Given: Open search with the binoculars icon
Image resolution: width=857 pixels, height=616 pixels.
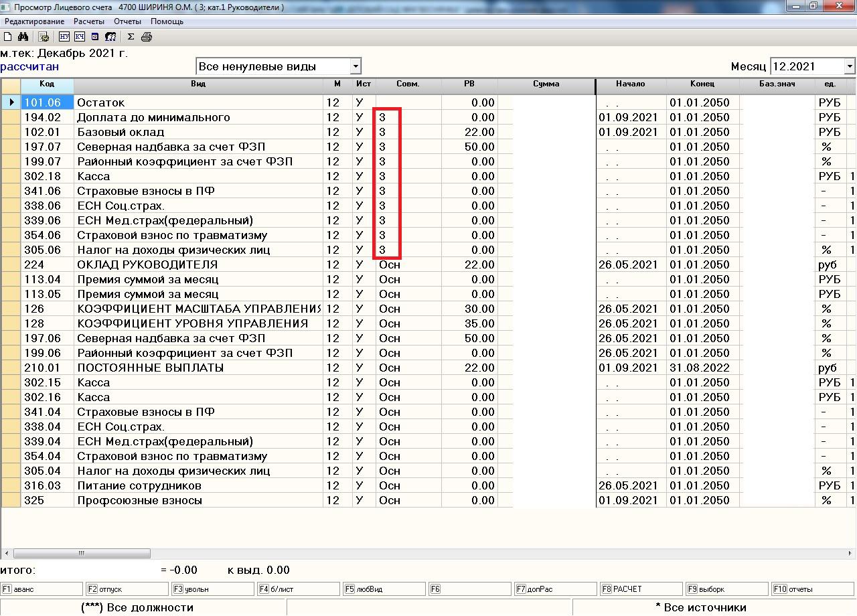Looking at the screenshot, I should click(23, 37).
